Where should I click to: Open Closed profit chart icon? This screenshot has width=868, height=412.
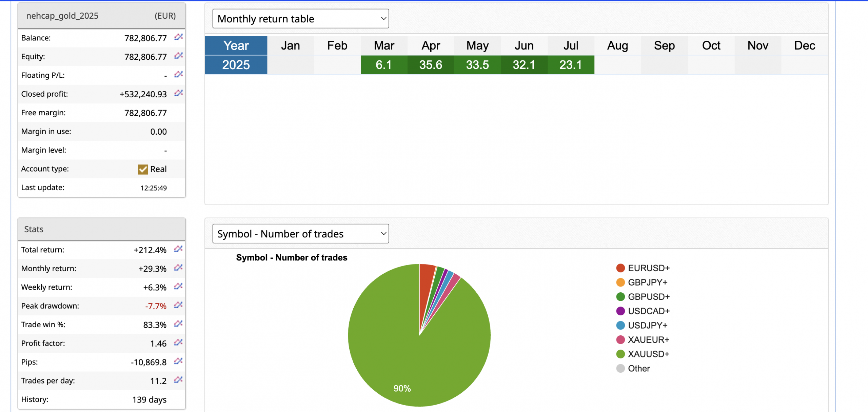point(178,93)
